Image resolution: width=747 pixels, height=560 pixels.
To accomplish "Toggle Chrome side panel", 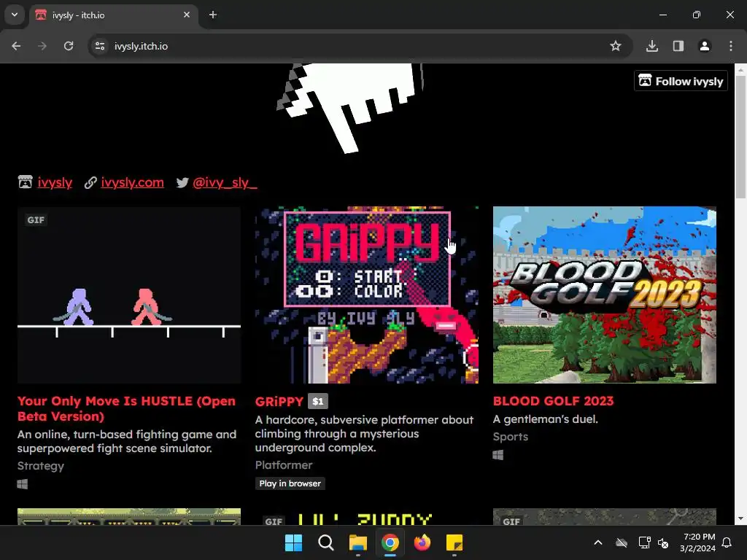I will [x=678, y=46].
